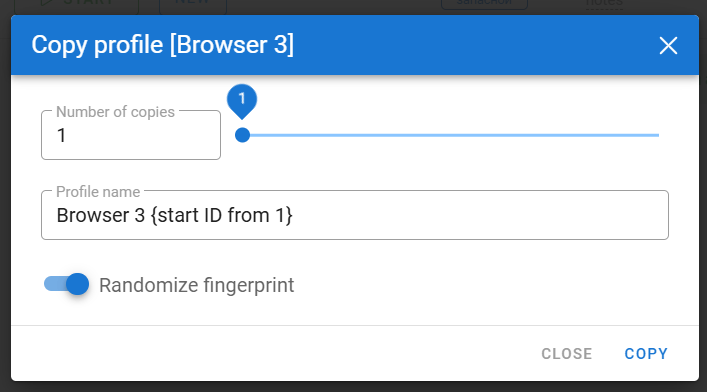Image resolution: width=707 pixels, height=392 pixels.
Task: Click the slider value bubble showing 1
Action: 242,100
